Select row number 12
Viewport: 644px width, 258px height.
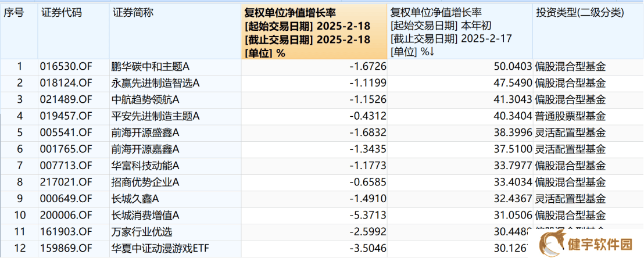20,248
